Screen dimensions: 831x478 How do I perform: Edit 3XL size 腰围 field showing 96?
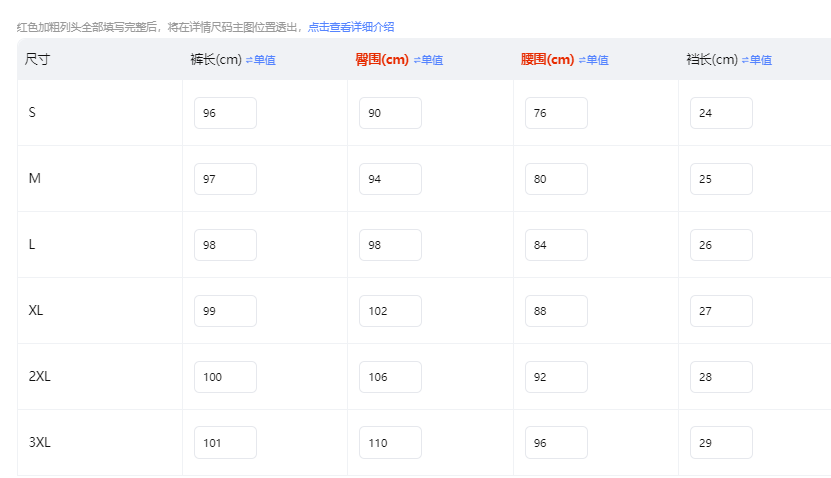556,442
